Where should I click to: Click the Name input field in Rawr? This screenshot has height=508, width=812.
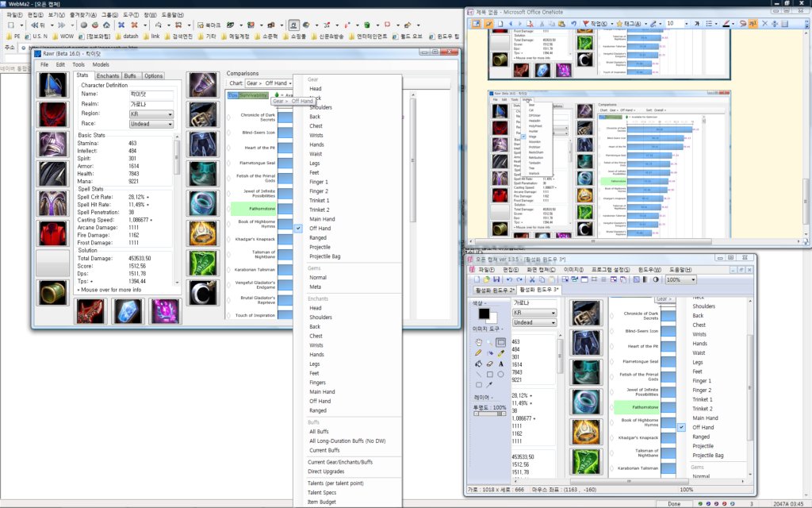(151, 94)
